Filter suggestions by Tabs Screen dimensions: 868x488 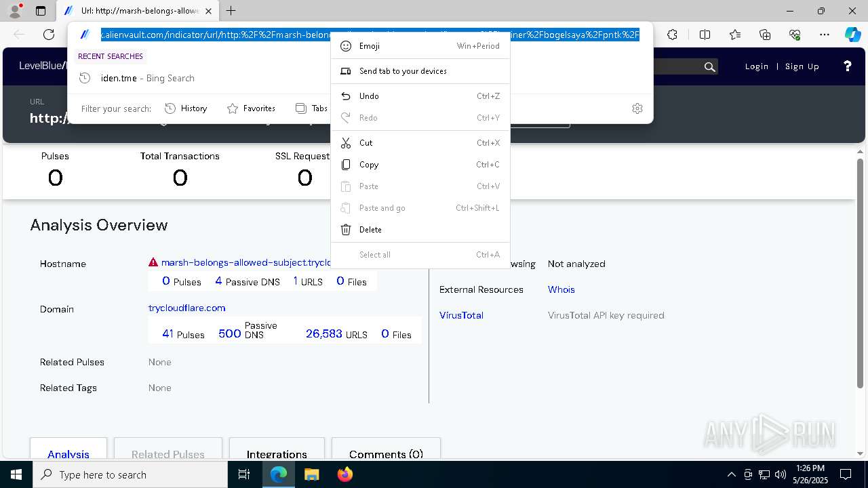[312, 108]
